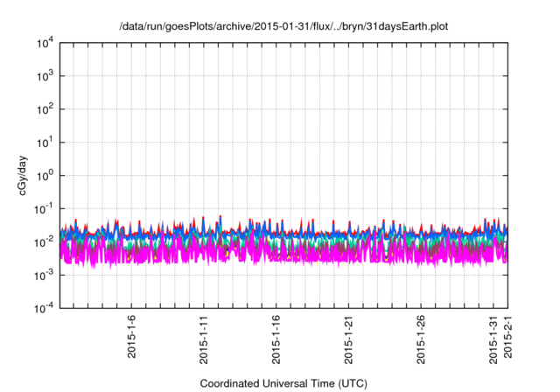Click the 10^-3 y-axis tick label
The width and height of the screenshot is (560, 392).
(x=44, y=275)
